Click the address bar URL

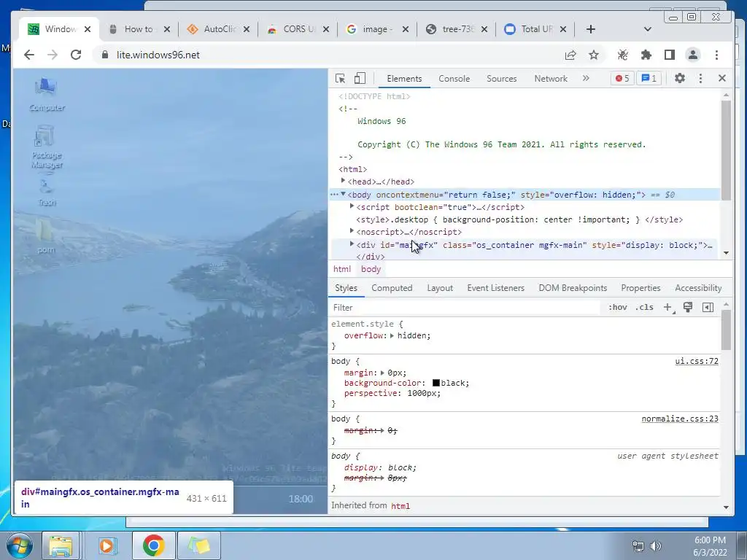158,55
